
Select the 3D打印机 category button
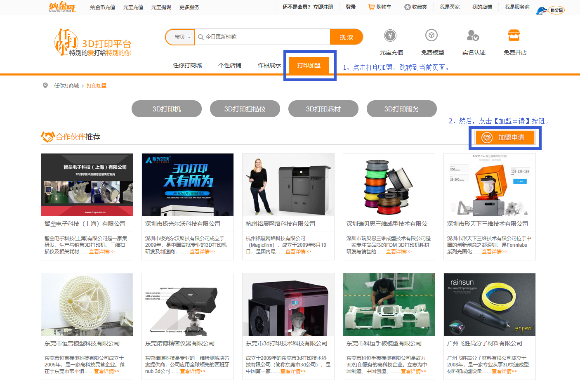coord(167,109)
